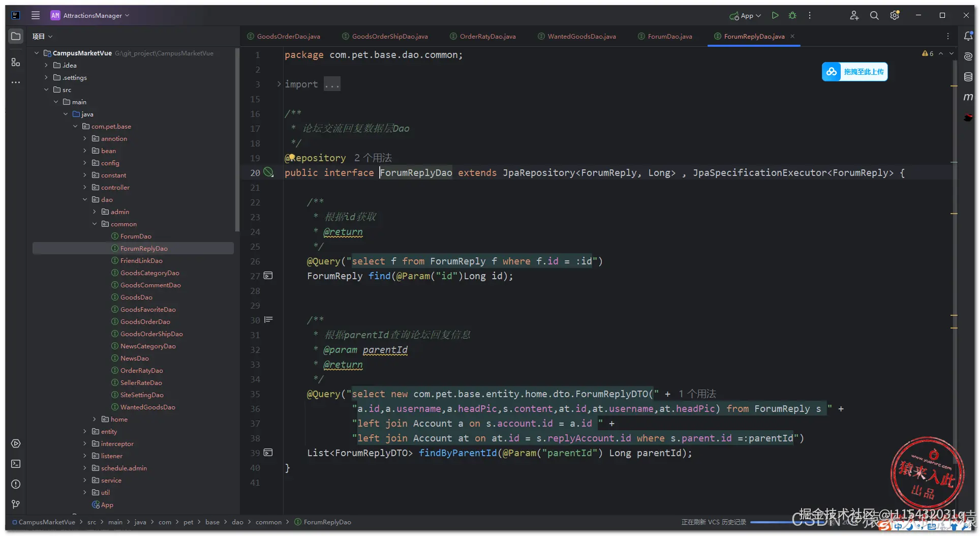Screen dimensions: 980x536
Task: Click the CampusMarketVue breadcrumb
Action: point(44,522)
